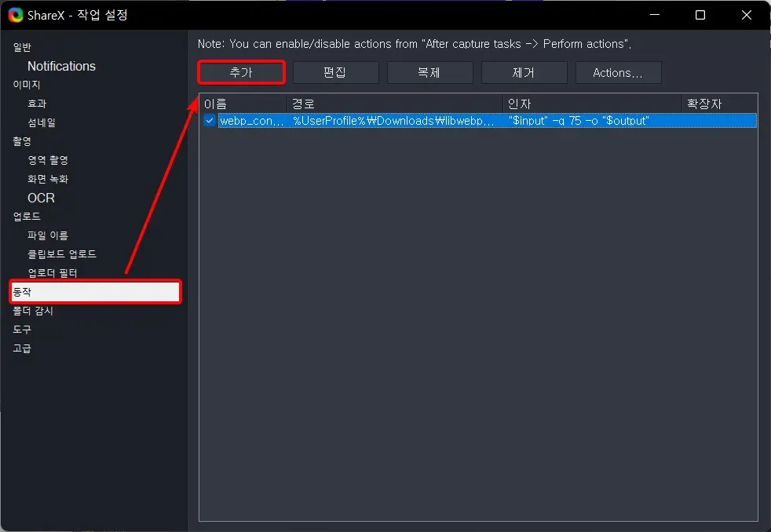Select 일반 in the sidebar
This screenshot has width=771, height=532.
tap(22, 47)
